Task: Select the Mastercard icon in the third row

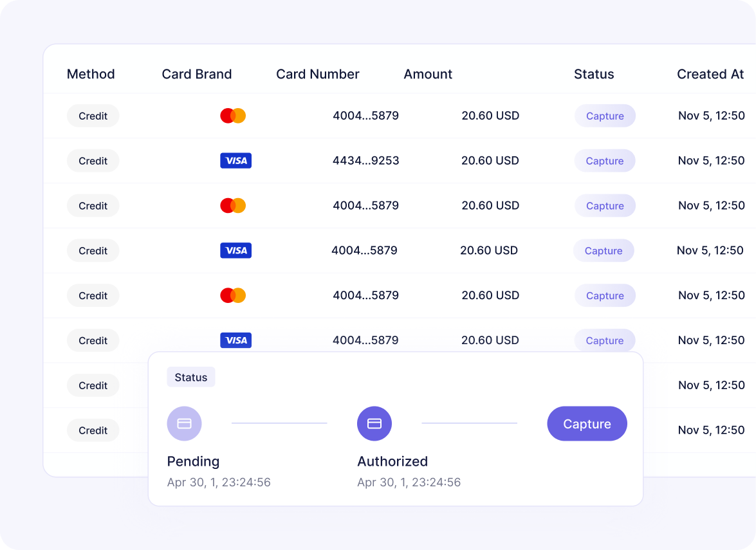Action: [x=235, y=205]
